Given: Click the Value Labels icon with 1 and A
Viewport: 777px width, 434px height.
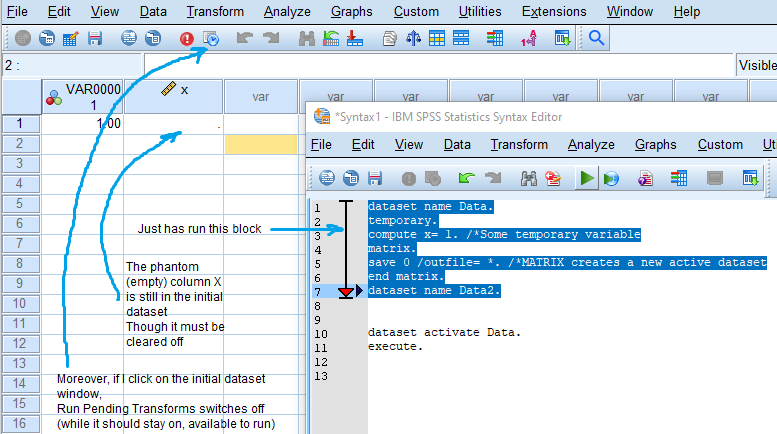Looking at the screenshot, I should 529,38.
